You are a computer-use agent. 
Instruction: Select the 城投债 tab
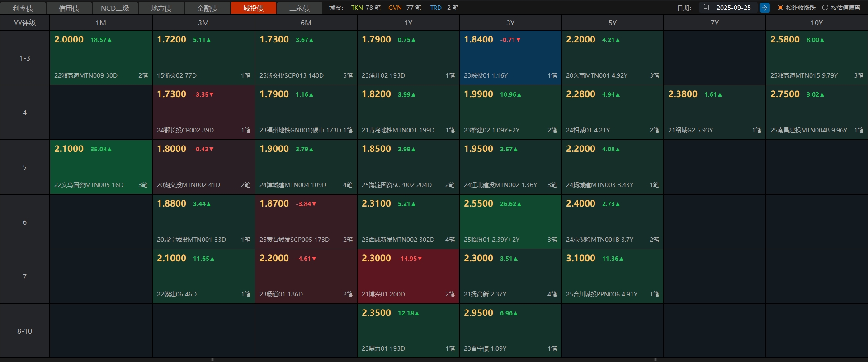click(x=254, y=8)
